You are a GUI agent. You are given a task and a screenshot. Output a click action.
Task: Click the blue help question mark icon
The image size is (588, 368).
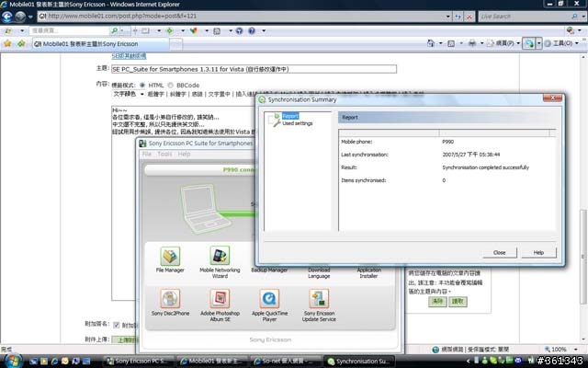252,30
